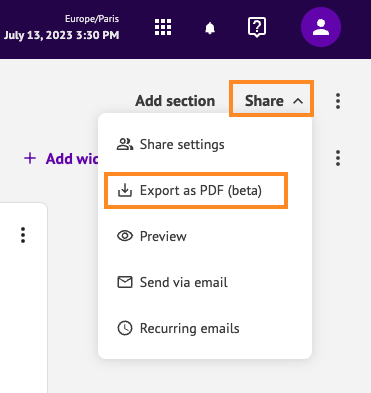
Task: Open the help question mark icon
Action: pos(257,27)
